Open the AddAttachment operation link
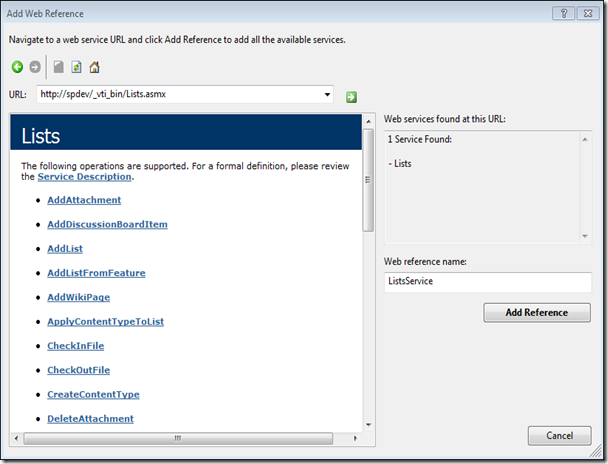Image resolution: width=608 pixels, height=464 pixels. pos(84,200)
